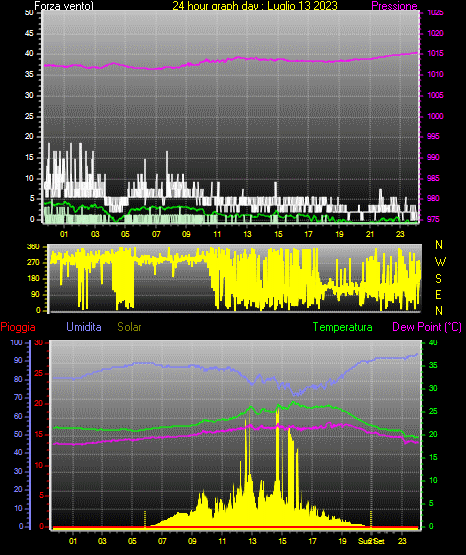
Task: Click the SunSet marker on bottom axis
Action: (371, 541)
